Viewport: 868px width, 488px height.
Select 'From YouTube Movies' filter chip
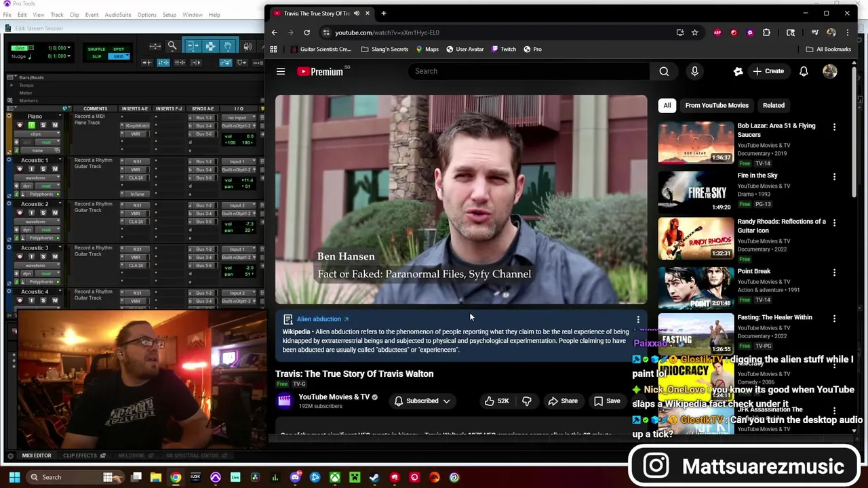[717, 105]
